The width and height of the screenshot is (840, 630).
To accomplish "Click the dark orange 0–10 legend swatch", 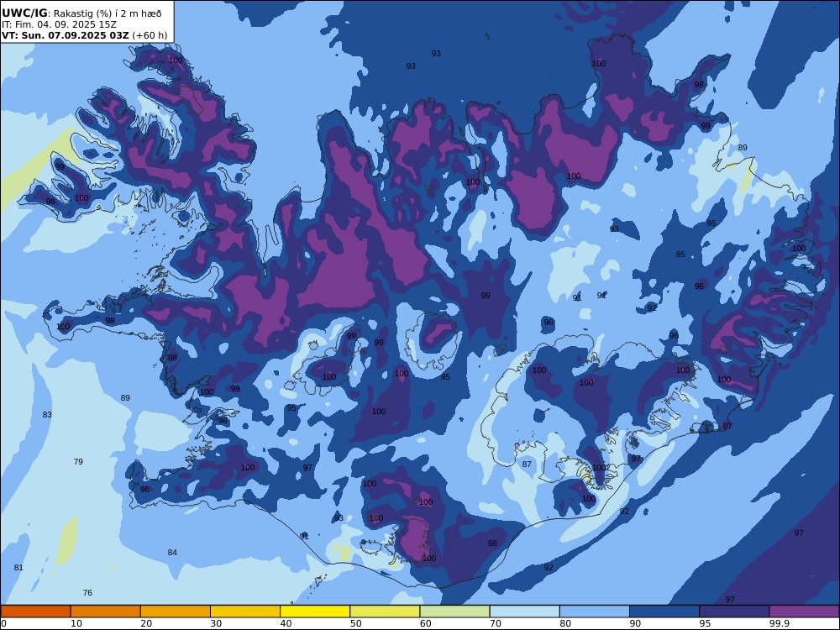I will pos(35,612).
